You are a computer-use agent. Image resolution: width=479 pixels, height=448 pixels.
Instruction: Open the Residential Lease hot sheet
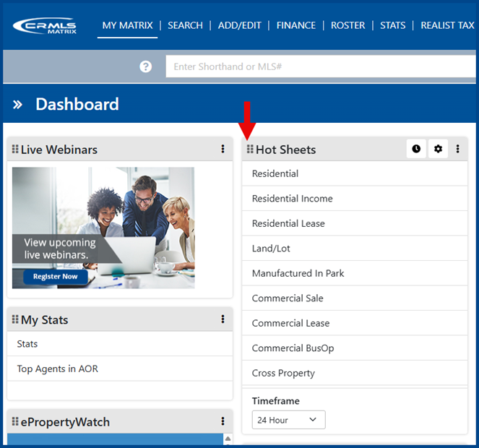coord(355,223)
